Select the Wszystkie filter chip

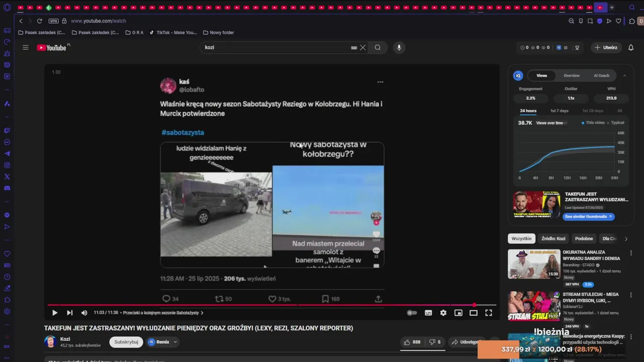pos(521,238)
